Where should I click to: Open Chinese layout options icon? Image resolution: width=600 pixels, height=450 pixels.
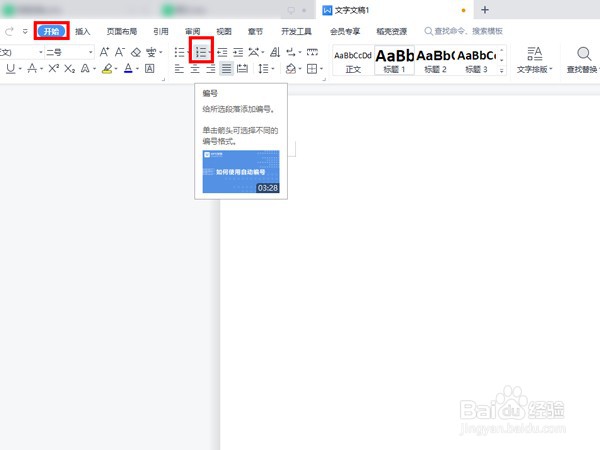pyautogui.click(x=254, y=52)
